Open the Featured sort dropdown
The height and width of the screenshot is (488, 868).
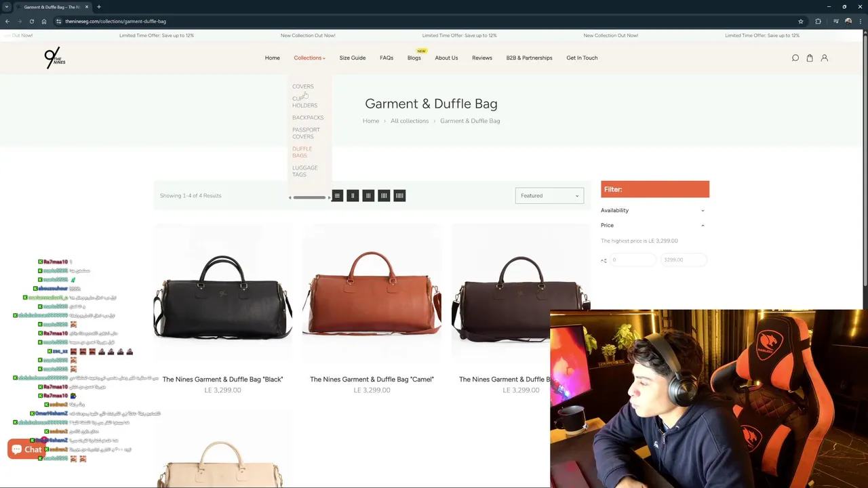click(x=549, y=196)
